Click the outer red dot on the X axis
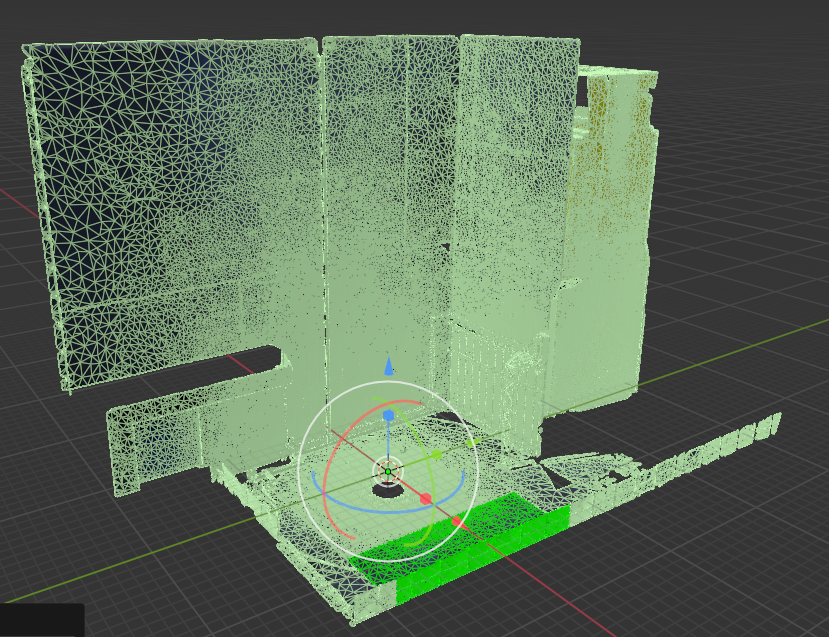The image size is (829, 637). click(x=457, y=521)
